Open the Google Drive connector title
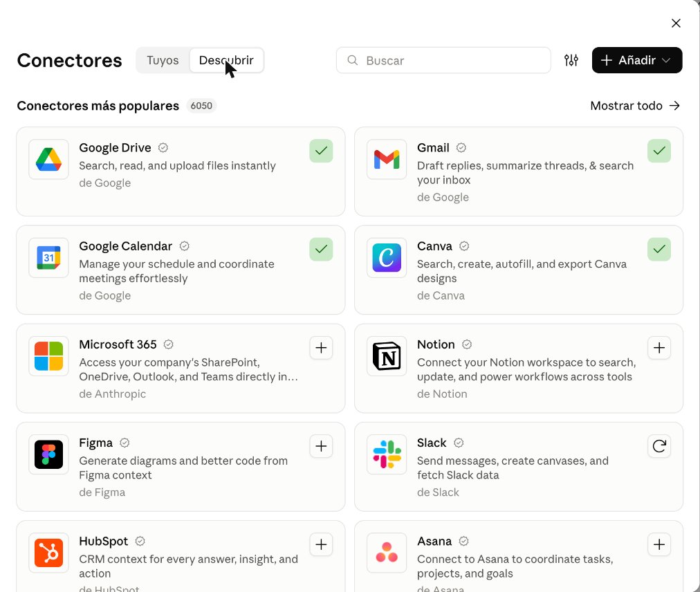Viewport: 700px width, 592px height. [x=116, y=147]
